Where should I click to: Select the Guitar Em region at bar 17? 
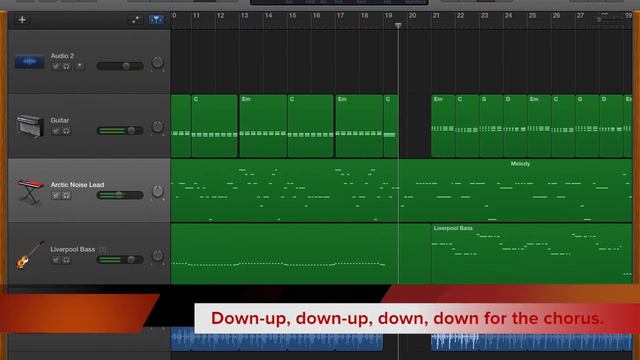[359, 126]
